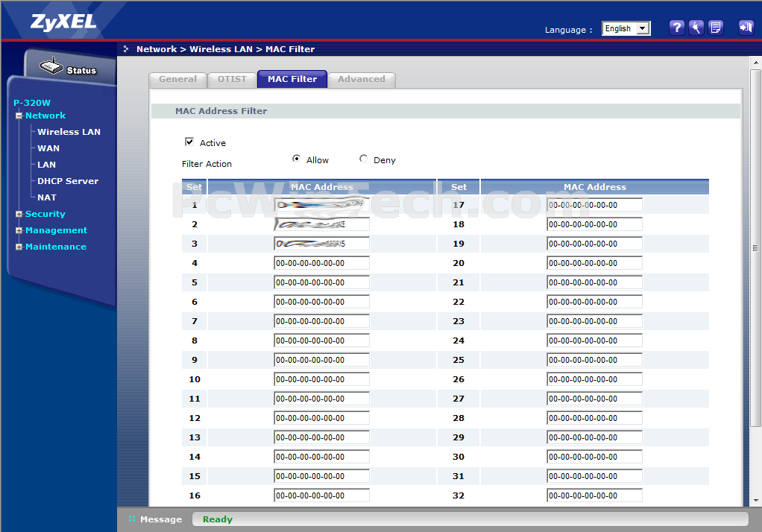Click the Security link in sidebar
Viewport: 762px width, 532px height.
45,214
